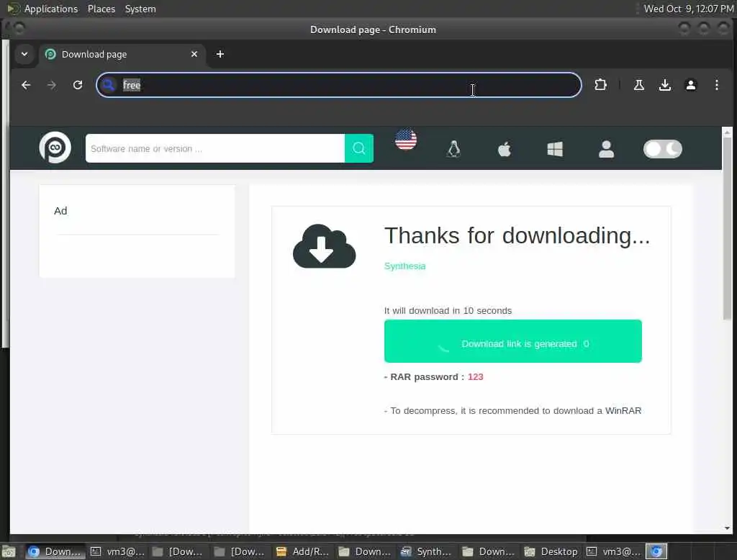Click the scrollbar down arrow

tap(727, 528)
